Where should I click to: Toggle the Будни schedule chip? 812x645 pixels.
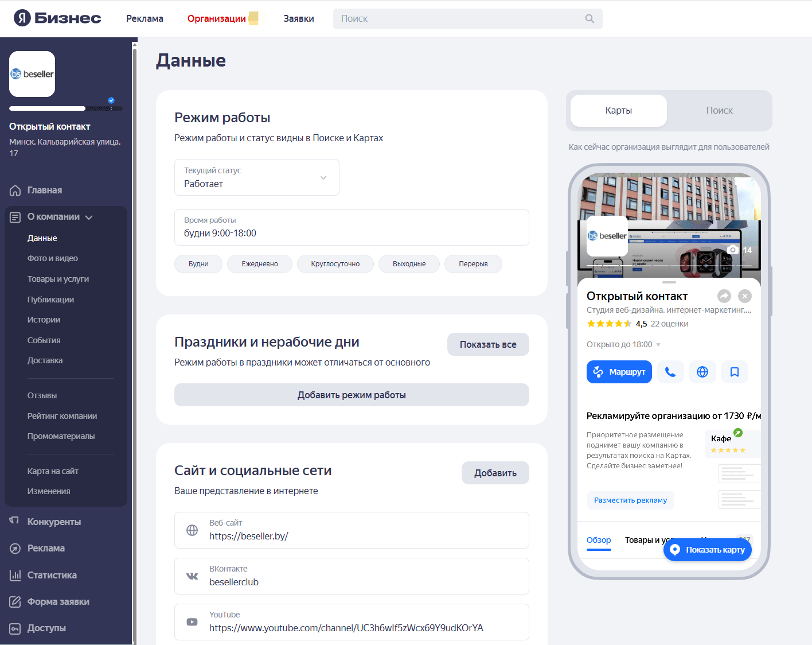coord(198,263)
